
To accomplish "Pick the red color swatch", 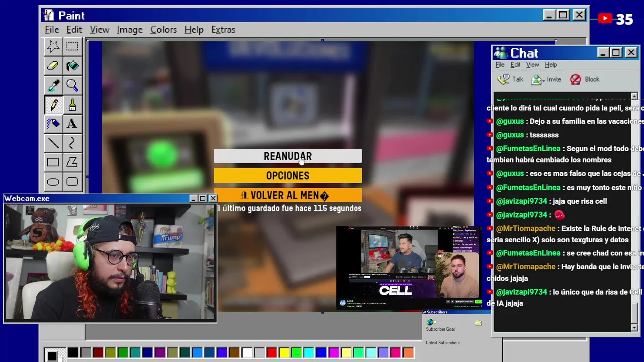I will 271,353.
